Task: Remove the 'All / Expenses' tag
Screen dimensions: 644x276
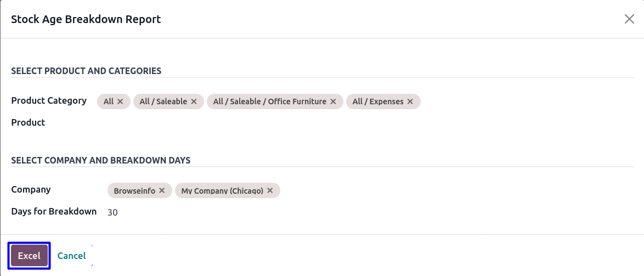Action: click(x=410, y=102)
